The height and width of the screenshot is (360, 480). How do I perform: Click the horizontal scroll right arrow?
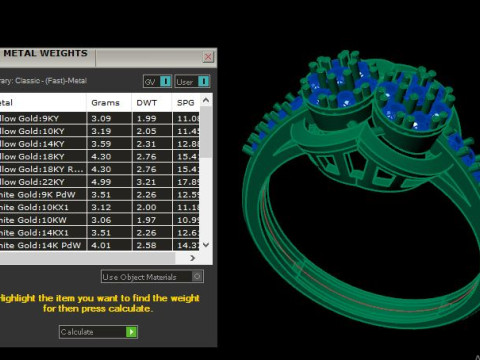tap(192, 258)
